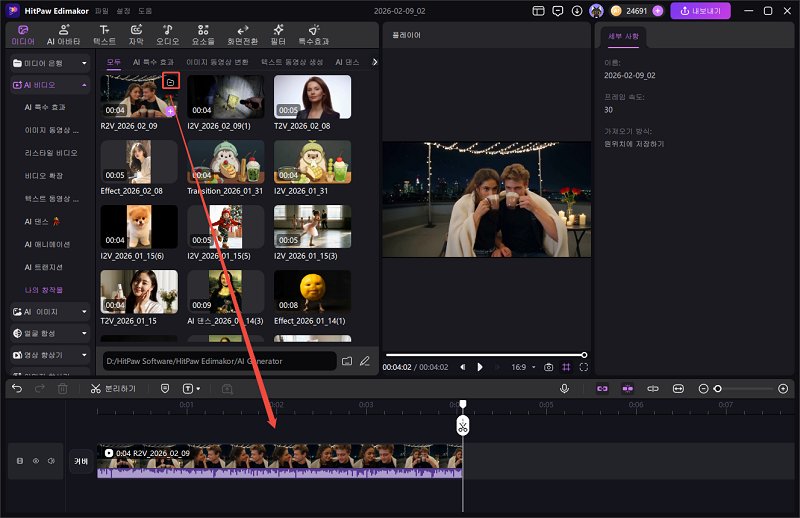Switch to the AI 특수 효과 tab
Viewport: 800px width, 518px height.
coord(153,62)
